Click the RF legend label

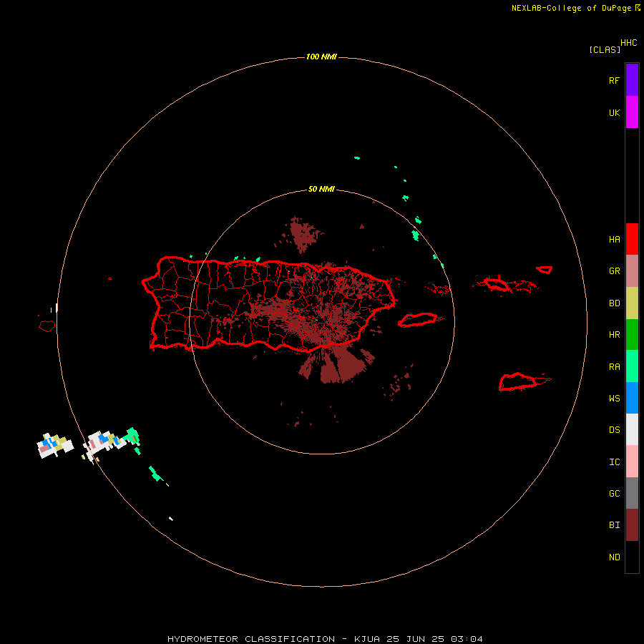point(614,81)
